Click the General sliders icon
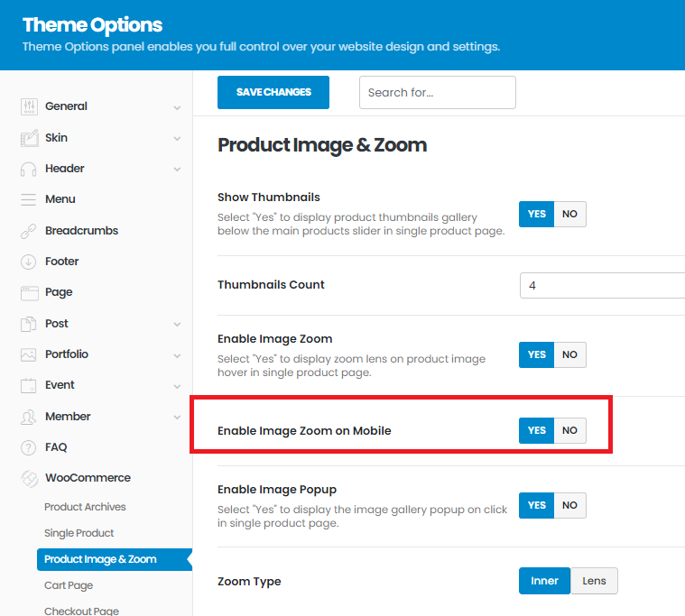This screenshot has width=685, height=616. (x=29, y=106)
